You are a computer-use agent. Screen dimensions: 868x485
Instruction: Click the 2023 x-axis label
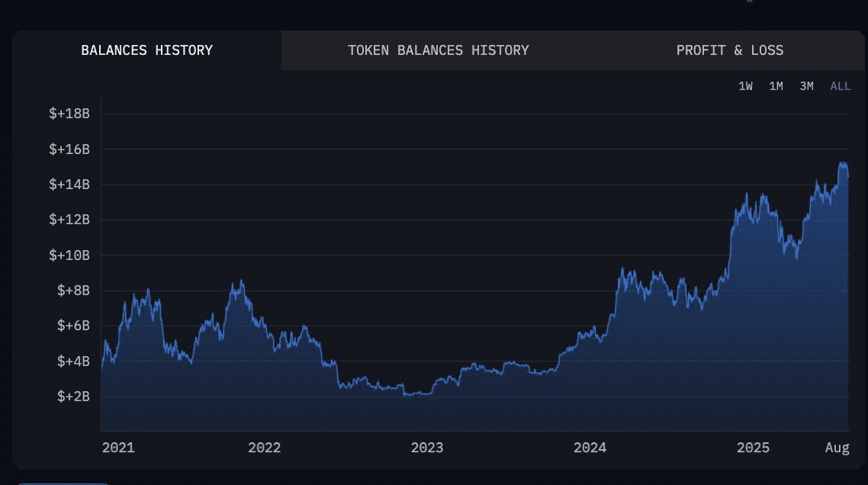(427, 448)
